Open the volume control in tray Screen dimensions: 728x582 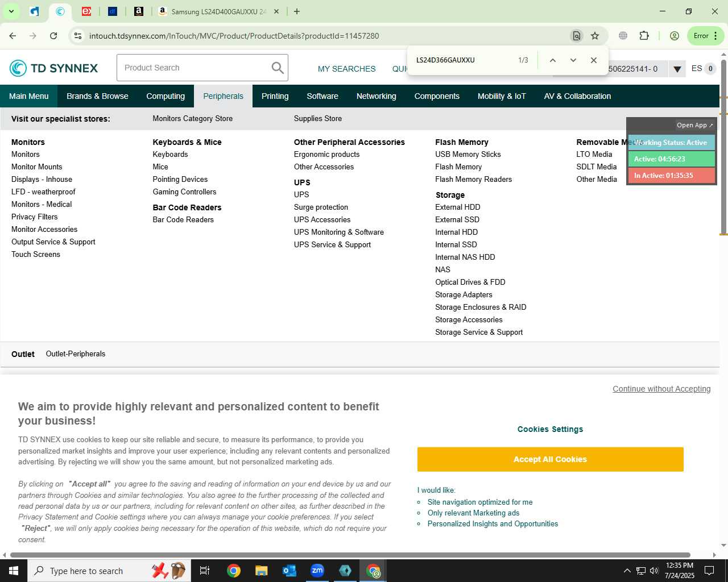(654, 571)
